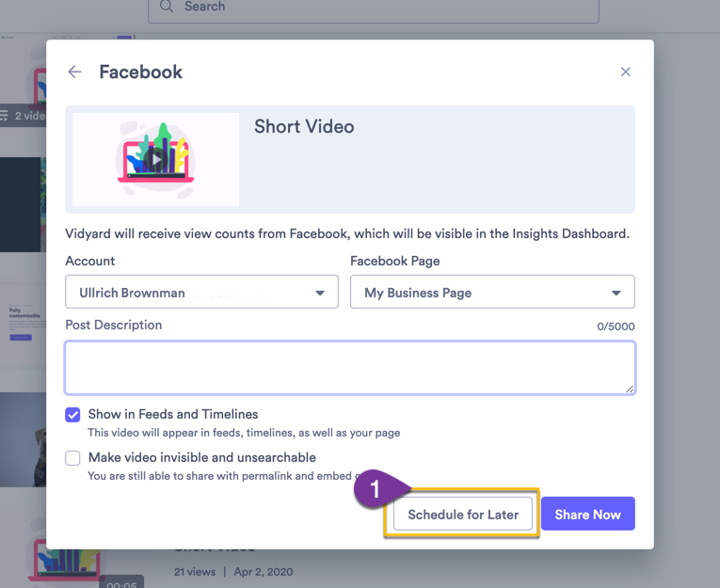Click the 'Post Description' label
The image size is (720, 588).
[114, 325]
